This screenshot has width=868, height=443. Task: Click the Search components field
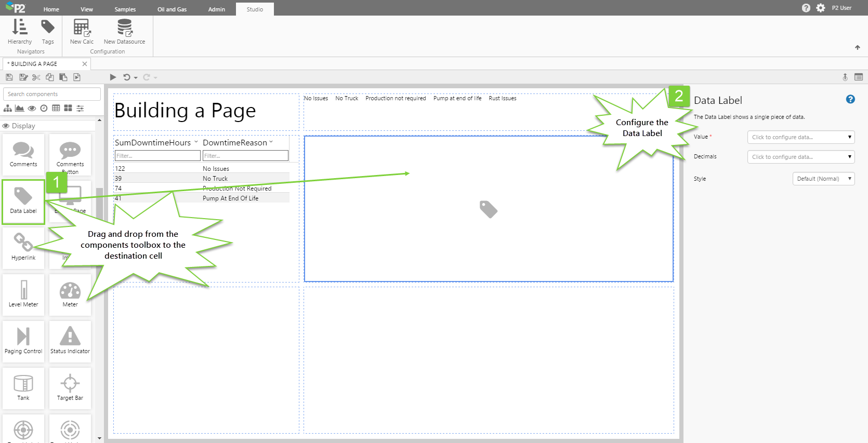pos(52,94)
